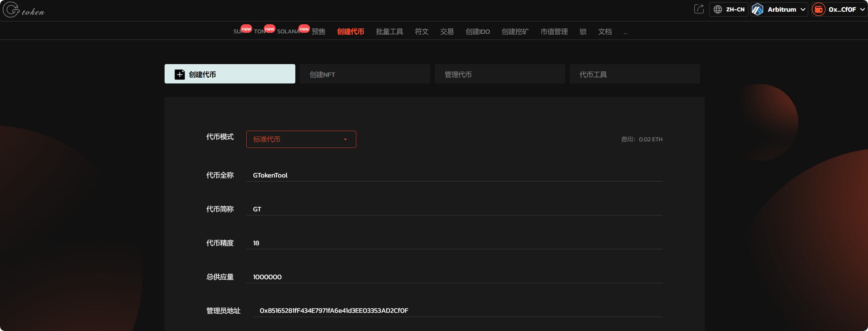The height and width of the screenshot is (331, 868).
Task: Click the 代币全称 GTokenTool input field
Action: 454,175
